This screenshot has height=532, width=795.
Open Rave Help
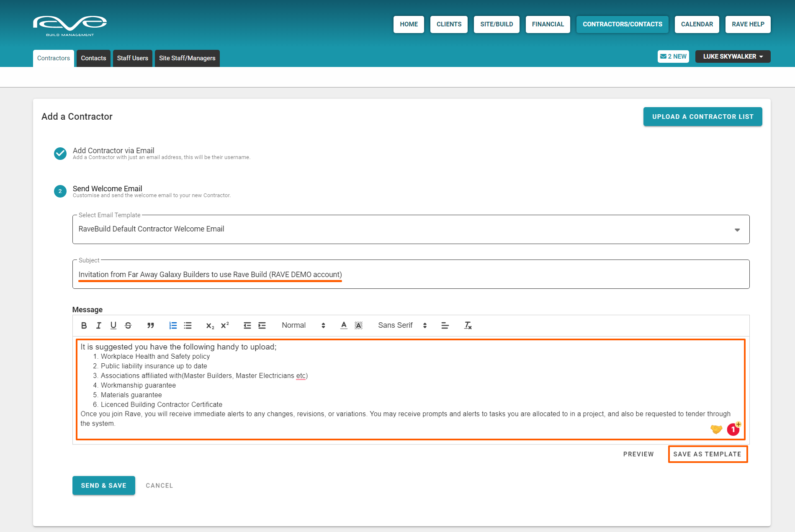748,24
